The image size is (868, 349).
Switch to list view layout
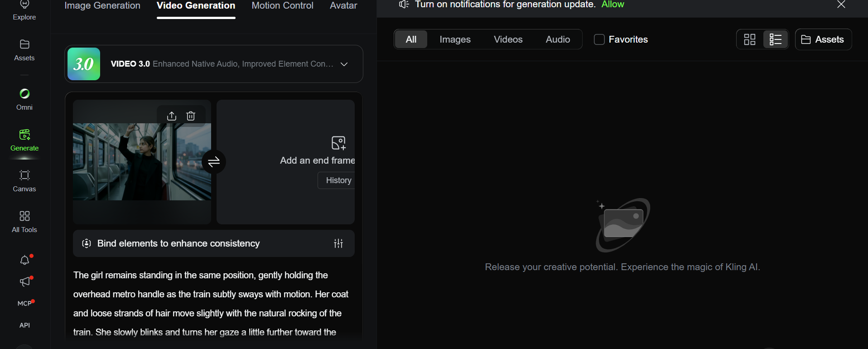pos(776,39)
